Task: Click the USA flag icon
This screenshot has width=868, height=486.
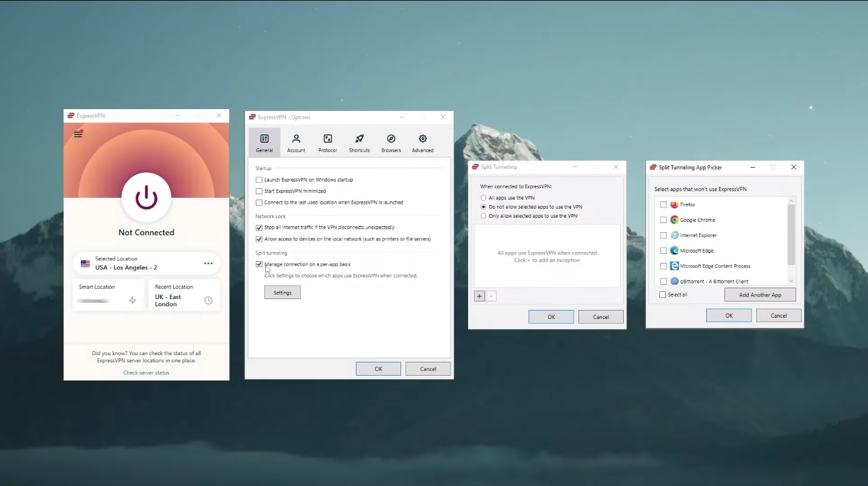Action: click(85, 264)
